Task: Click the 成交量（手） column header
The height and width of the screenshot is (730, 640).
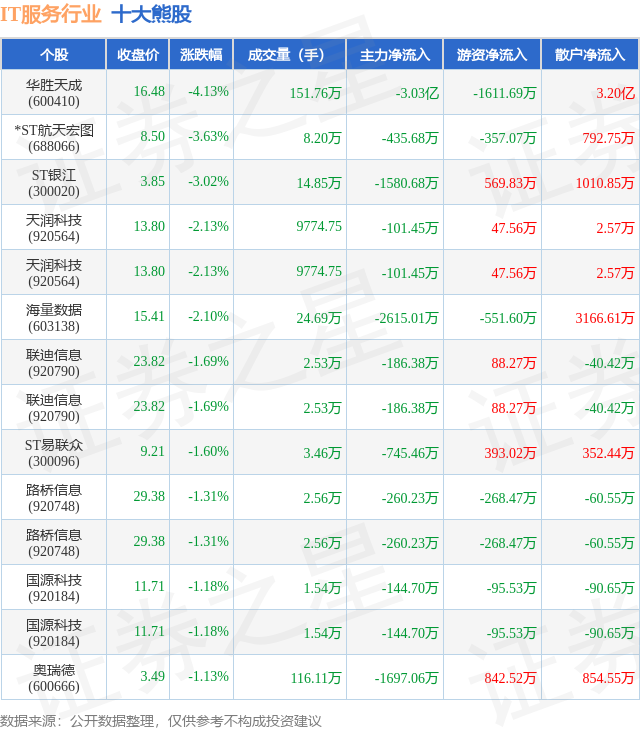Action: 290,54
